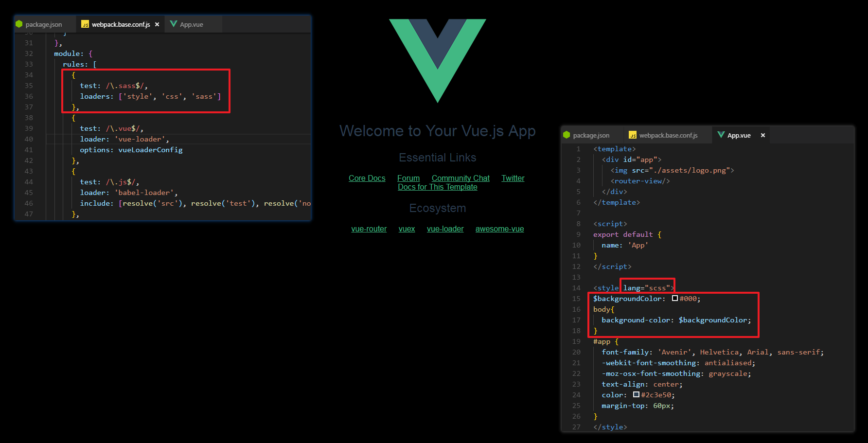Click the '<router-view/>' line
Image resolution: width=868 pixels, height=443 pixels.
[640, 181]
